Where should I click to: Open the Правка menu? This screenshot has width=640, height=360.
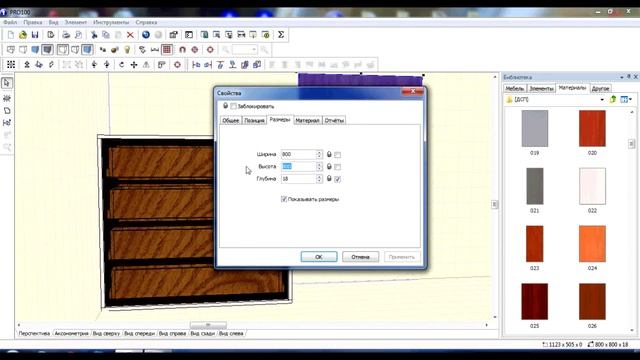[x=33, y=22]
